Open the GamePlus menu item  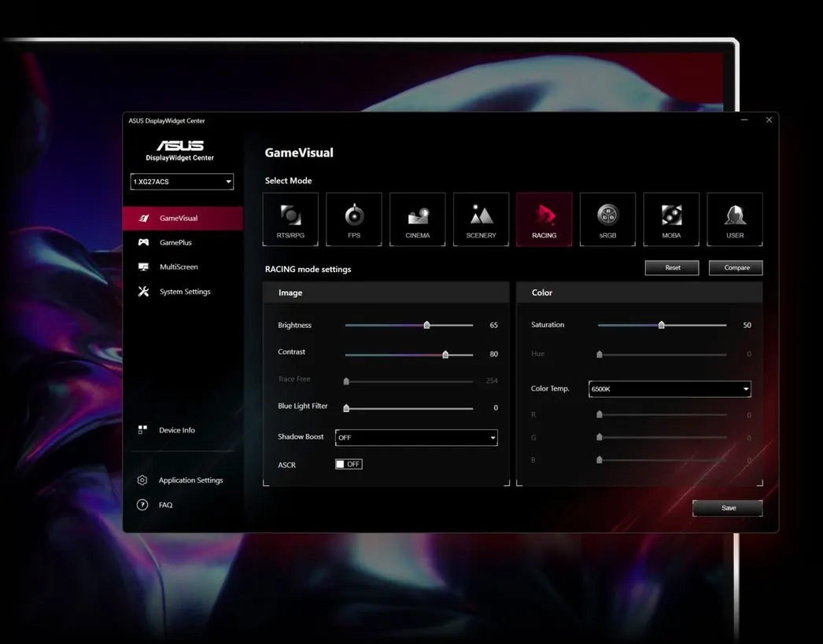[183, 242]
